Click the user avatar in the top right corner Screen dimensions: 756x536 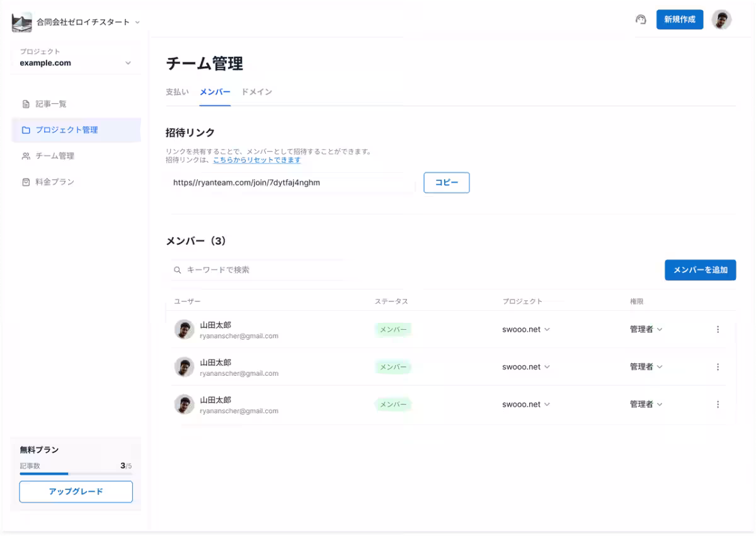tap(721, 20)
